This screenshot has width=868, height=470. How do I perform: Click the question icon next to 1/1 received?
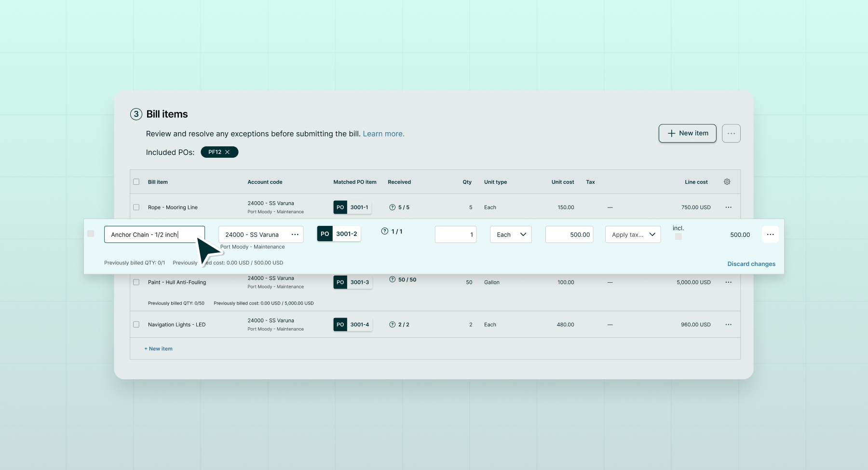click(x=384, y=231)
